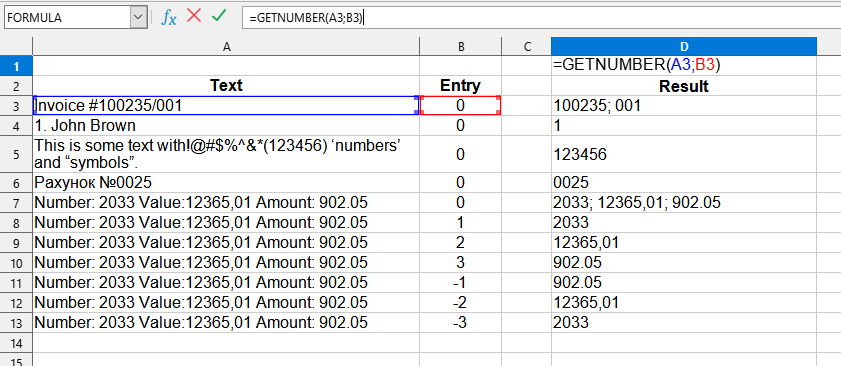The image size is (841, 366).
Task: Click Entry cell with value 1
Action: point(460,223)
